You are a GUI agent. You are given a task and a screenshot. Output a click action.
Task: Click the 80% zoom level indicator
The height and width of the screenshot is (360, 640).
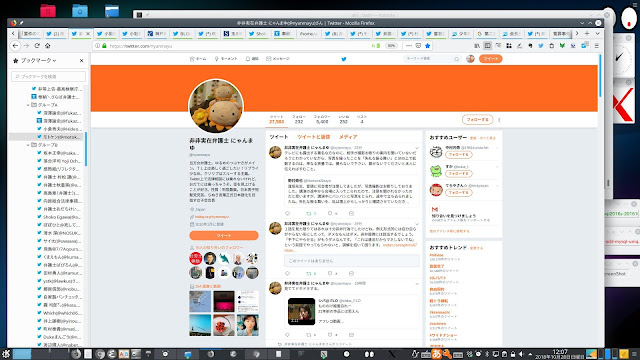pos(391,46)
